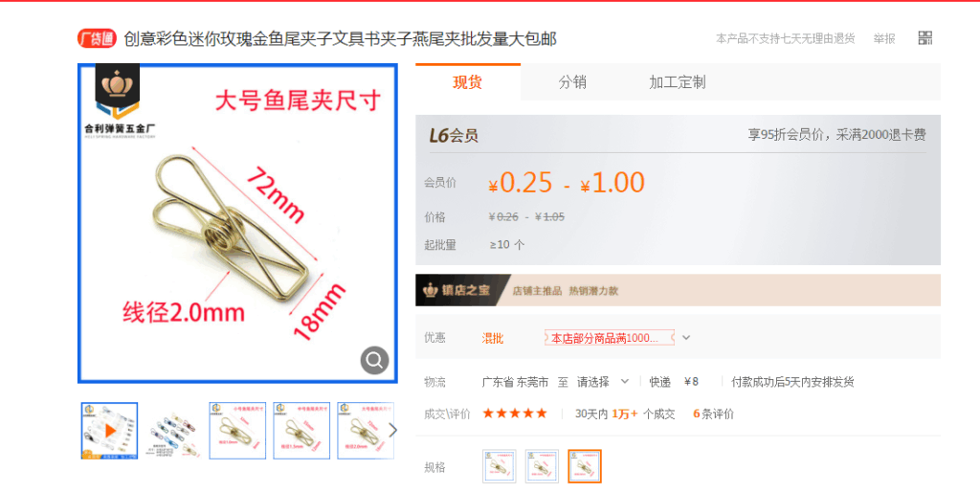This screenshot has height=493, width=980.
Task: Select the multicolor clips thumbnail
Action: [173, 431]
